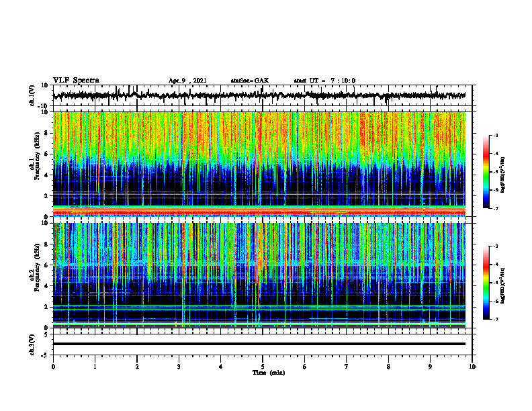
Task: Click the lower color scale bar
Action: click(486, 283)
